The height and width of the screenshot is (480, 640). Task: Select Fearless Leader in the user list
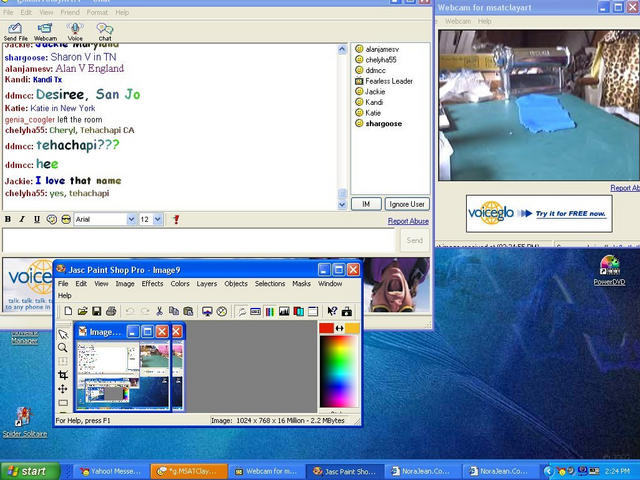click(389, 81)
